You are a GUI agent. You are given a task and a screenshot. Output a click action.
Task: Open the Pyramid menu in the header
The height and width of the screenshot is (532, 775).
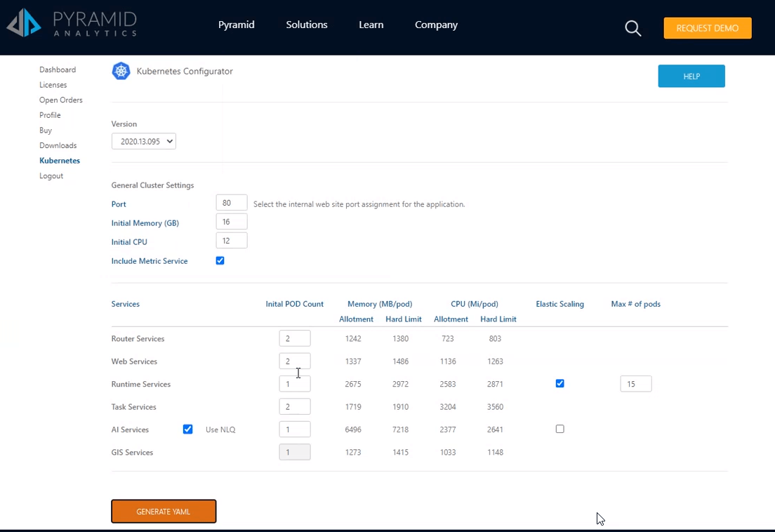tap(237, 25)
